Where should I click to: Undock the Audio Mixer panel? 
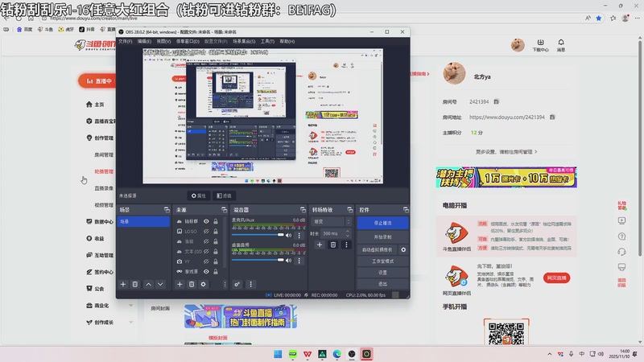tap(303, 210)
